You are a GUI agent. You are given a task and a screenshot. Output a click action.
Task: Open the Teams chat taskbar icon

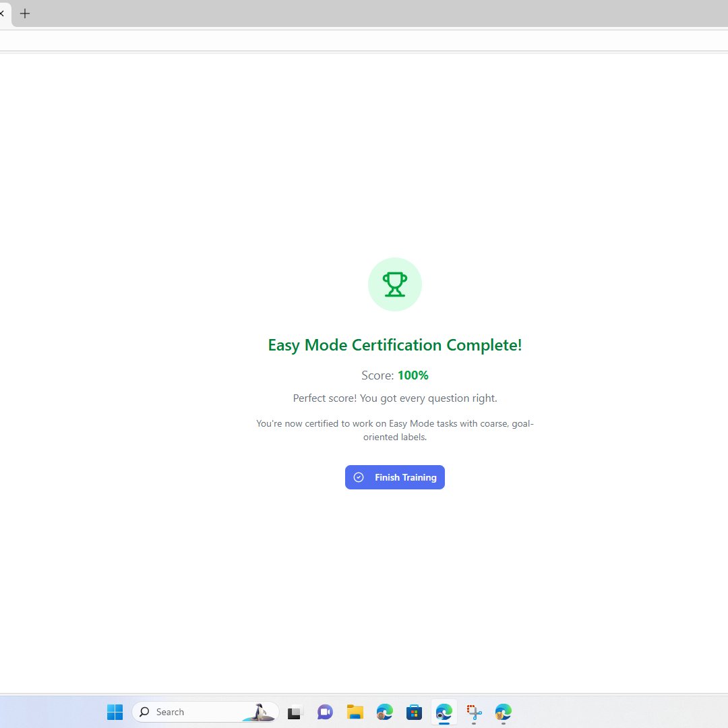point(325,712)
